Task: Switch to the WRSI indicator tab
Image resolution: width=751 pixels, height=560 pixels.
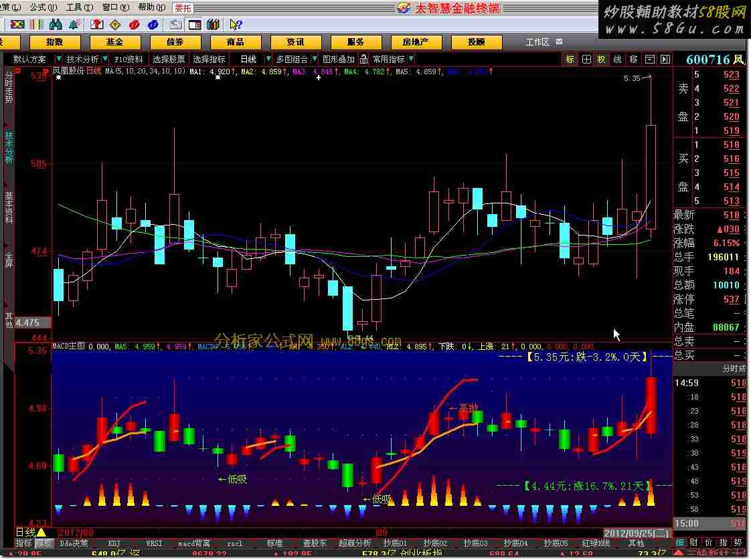Action: pos(154,543)
